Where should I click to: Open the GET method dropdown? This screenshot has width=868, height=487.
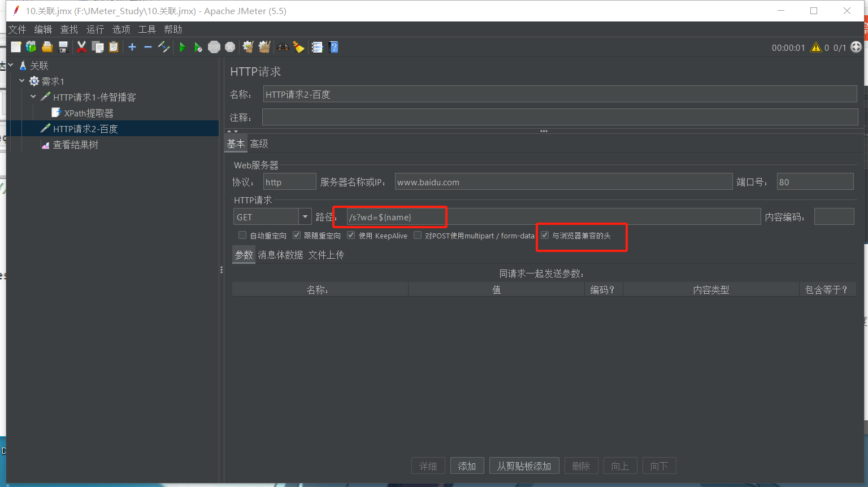(305, 216)
